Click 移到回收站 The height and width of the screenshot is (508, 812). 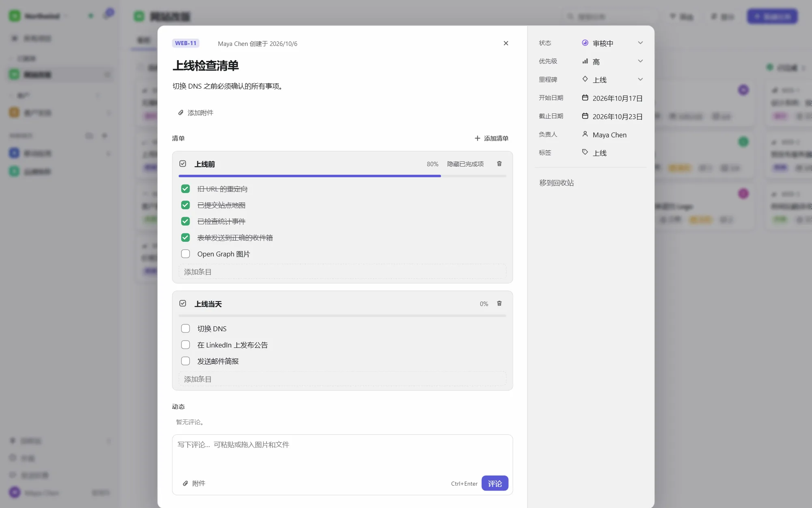coord(557,183)
